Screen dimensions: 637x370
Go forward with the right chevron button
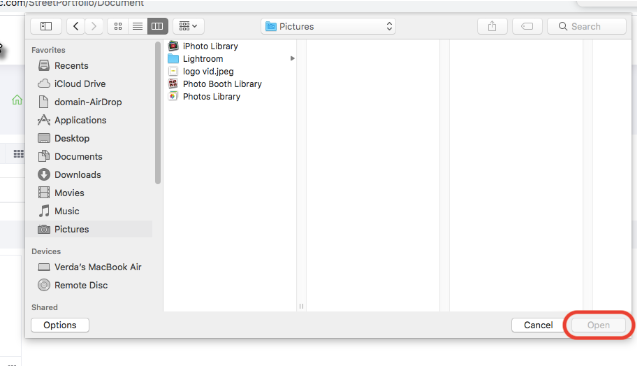click(x=94, y=26)
